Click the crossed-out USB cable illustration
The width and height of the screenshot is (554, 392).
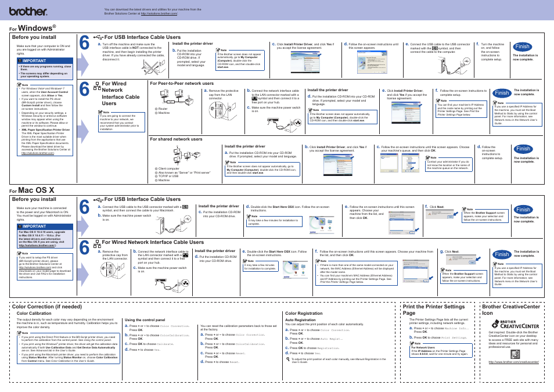[154, 67]
